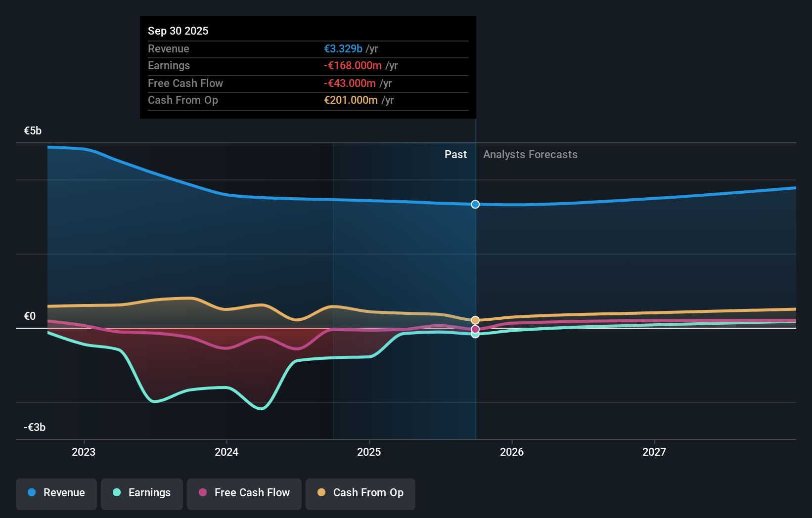Toggle the Free Cash Flow series visibility
The width and height of the screenshot is (812, 518).
pyautogui.click(x=244, y=493)
